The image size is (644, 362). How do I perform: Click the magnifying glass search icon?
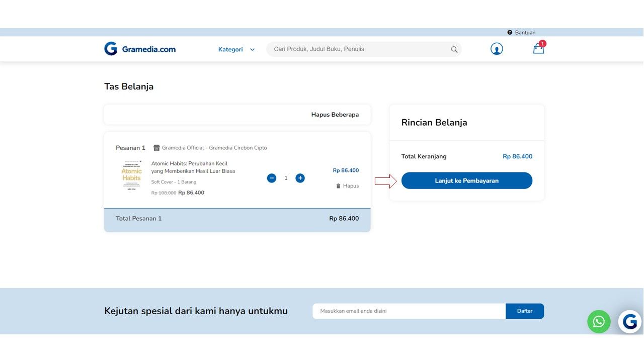[x=454, y=49]
